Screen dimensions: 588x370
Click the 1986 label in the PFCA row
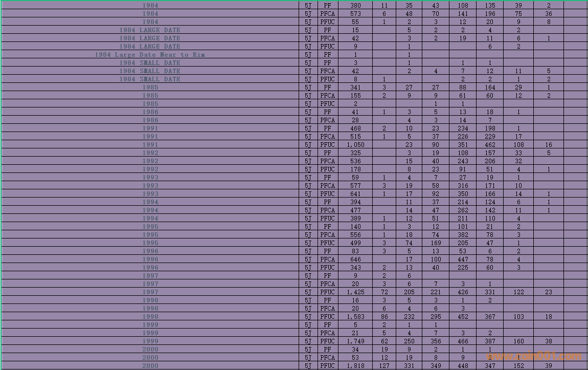pyautogui.click(x=150, y=120)
